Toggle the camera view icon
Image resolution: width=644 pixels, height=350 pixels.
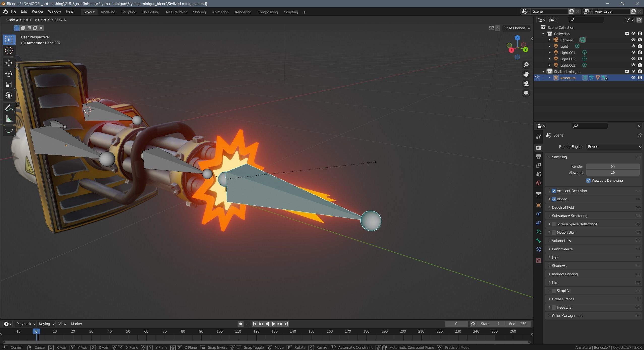click(x=526, y=84)
